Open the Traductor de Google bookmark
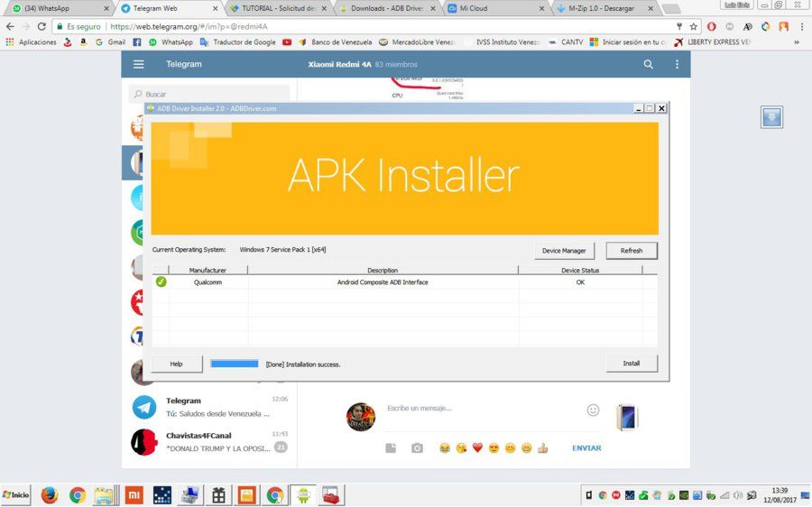 coord(238,41)
